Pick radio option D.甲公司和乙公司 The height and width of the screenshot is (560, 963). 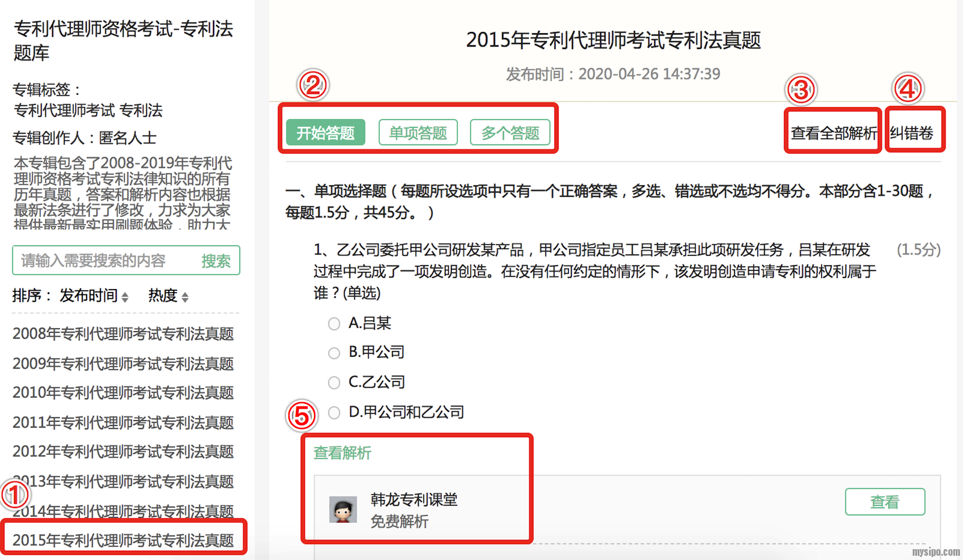tap(334, 412)
